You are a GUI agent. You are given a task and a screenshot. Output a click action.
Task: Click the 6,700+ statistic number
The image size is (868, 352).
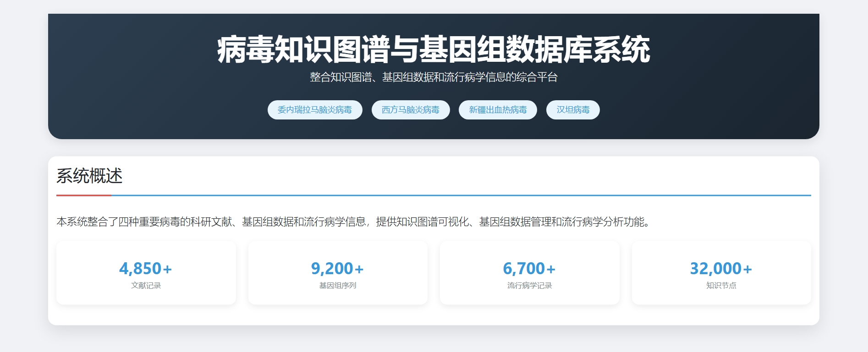click(529, 268)
